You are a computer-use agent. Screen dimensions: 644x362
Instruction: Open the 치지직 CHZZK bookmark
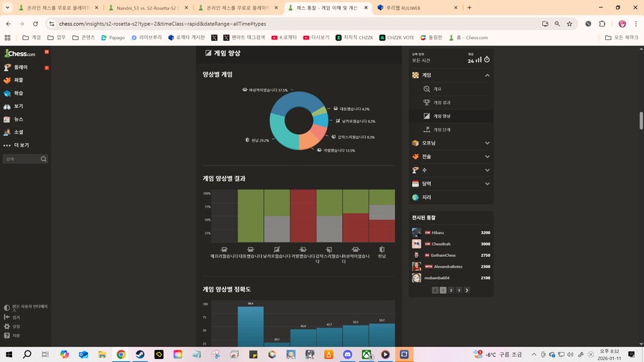354,37
